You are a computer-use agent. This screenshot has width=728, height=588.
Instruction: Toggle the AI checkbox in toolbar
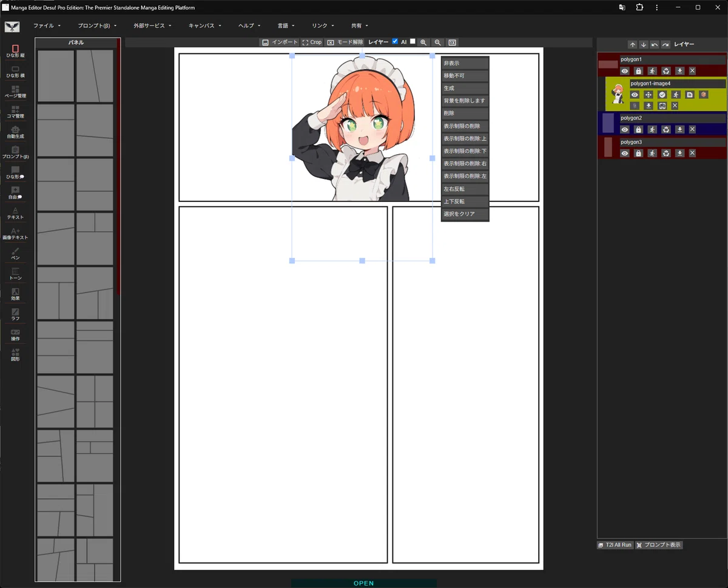click(x=413, y=41)
